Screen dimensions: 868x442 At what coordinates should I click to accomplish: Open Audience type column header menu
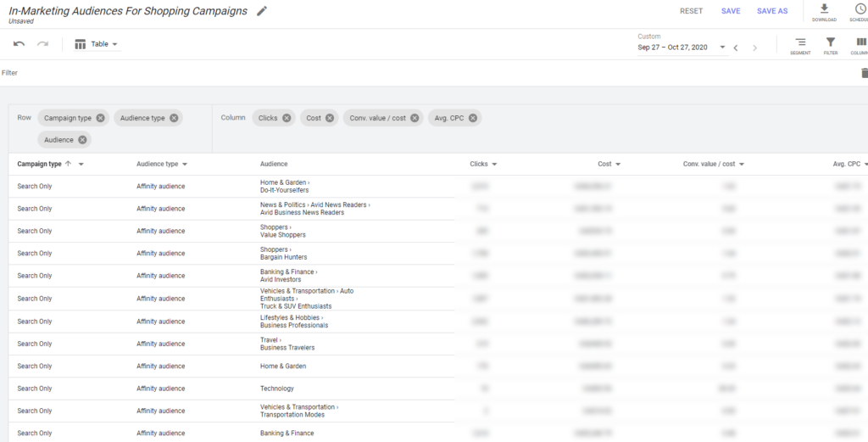pyautogui.click(x=184, y=165)
